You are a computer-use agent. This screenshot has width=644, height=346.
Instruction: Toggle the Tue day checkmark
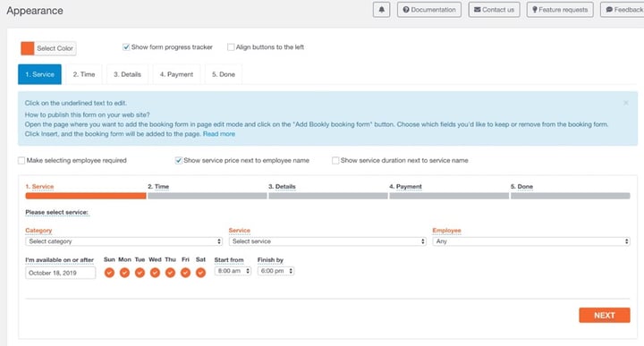140,273
